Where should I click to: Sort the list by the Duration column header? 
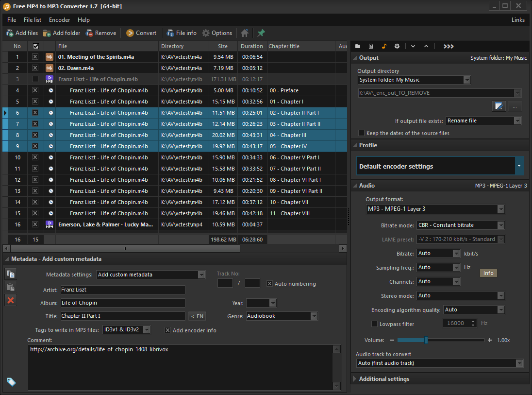(252, 46)
